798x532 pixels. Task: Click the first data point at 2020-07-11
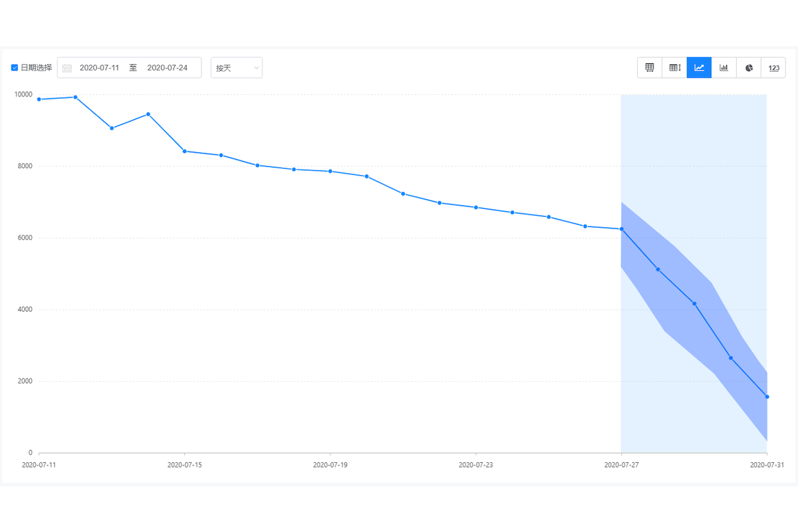pyautogui.click(x=39, y=99)
